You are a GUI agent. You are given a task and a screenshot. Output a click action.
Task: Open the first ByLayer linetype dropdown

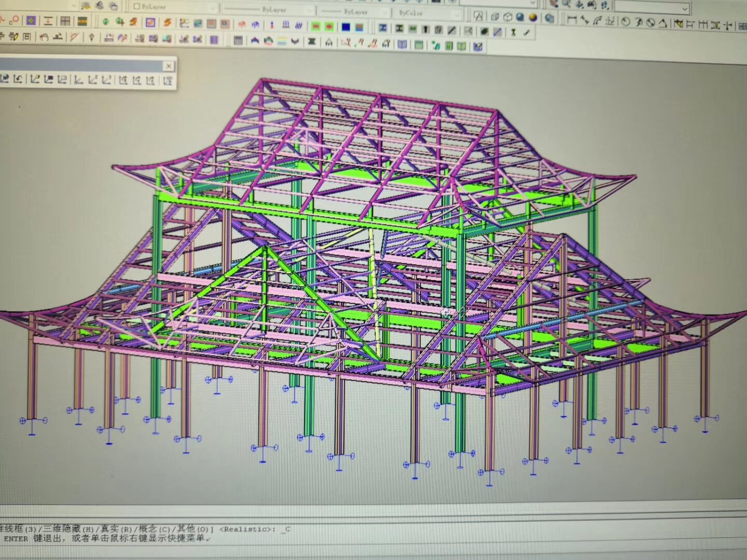click(x=268, y=9)
